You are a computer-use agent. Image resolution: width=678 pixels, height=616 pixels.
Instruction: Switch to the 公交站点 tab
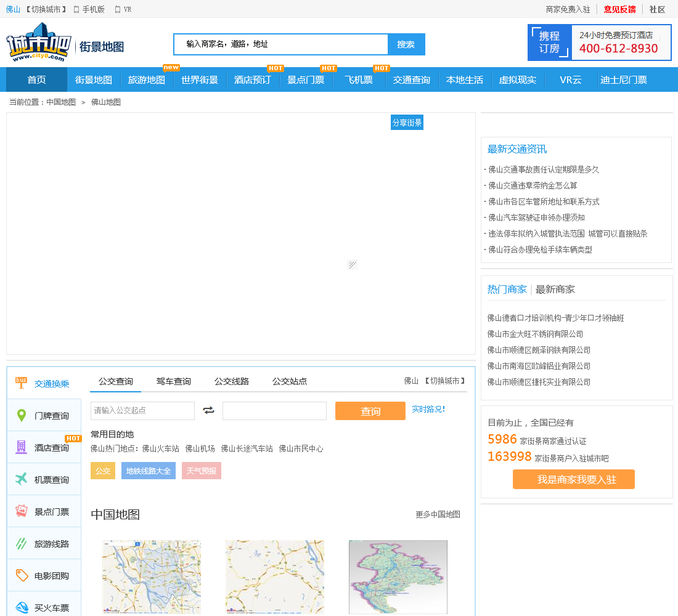pyautogui.click(x=290, y=381)
